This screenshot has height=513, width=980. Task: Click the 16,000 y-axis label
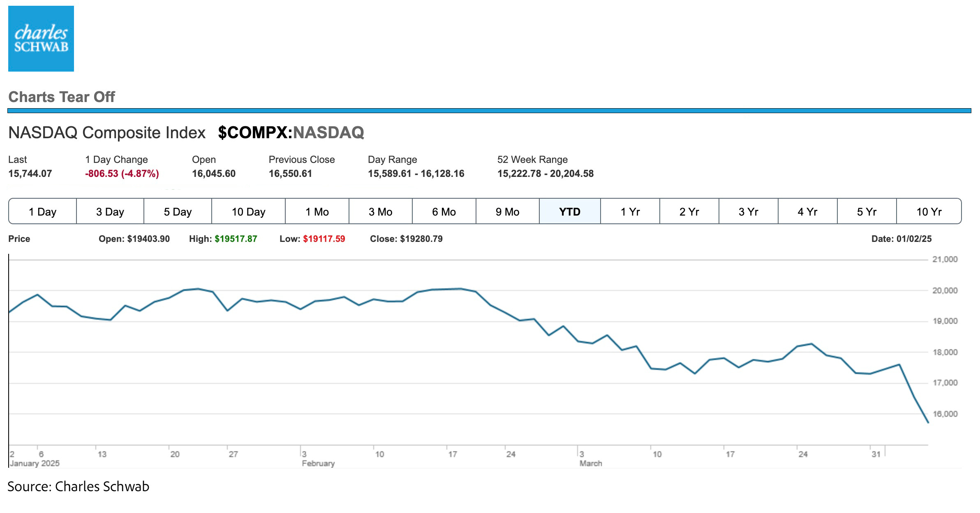click(945, 414)
